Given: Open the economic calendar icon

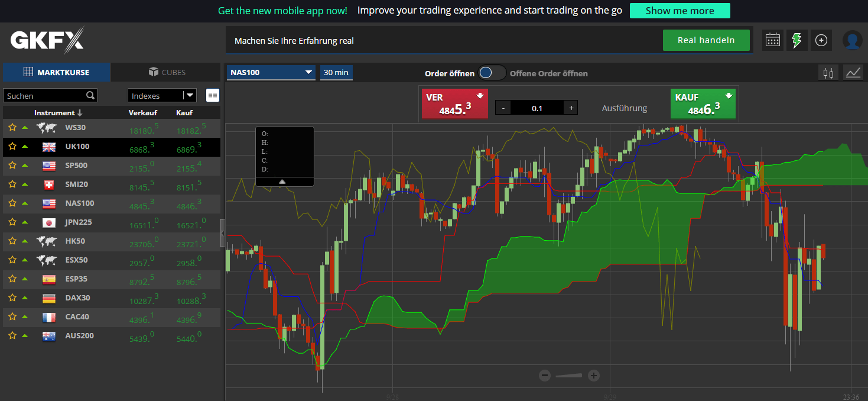Looking at the screenshot, I should coord(772,40).
